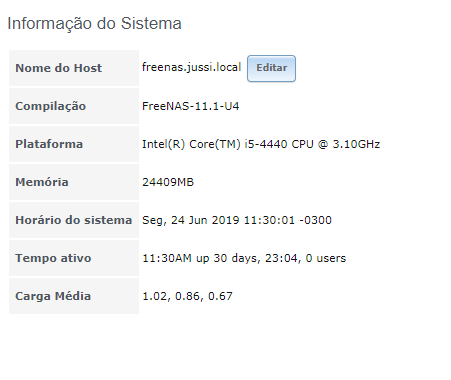Click the 1.02, 0.86, 0.67 load values
Image resolution: width=451 pixels, height=380 pixels.
(187, 296)
